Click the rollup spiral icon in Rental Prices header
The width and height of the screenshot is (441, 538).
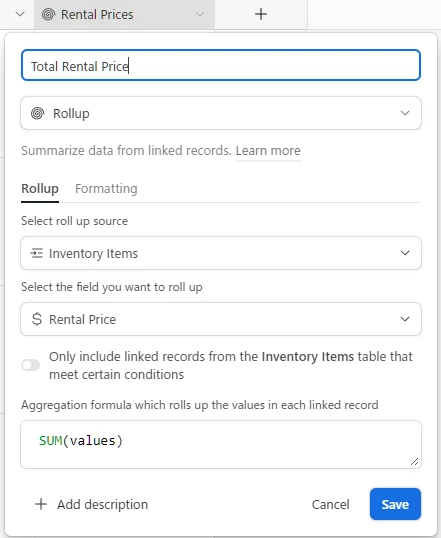[48, 14]
